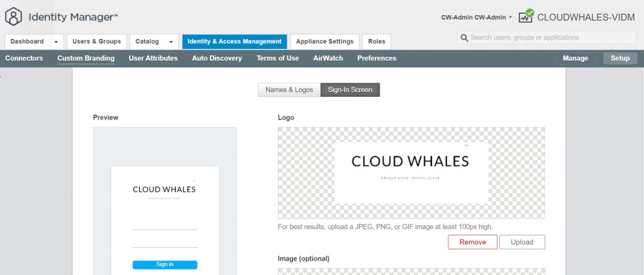Open the Appliance Settings tab
This screenshot has height=275, width=644.
[325, 42]
